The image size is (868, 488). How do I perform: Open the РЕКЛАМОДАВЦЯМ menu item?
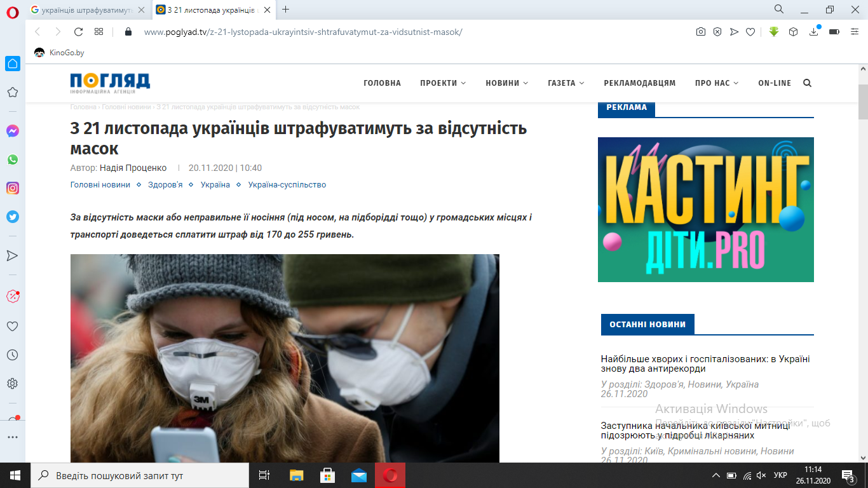click(640, 83)
